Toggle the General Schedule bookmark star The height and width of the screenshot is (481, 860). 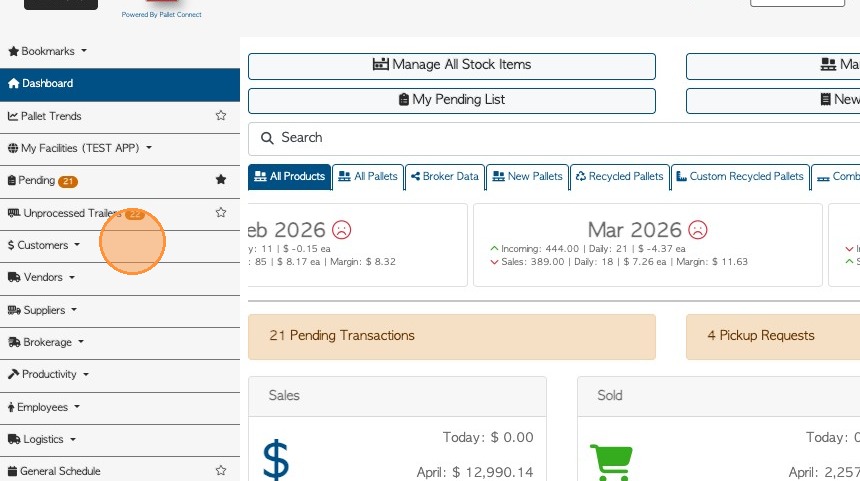221,470
